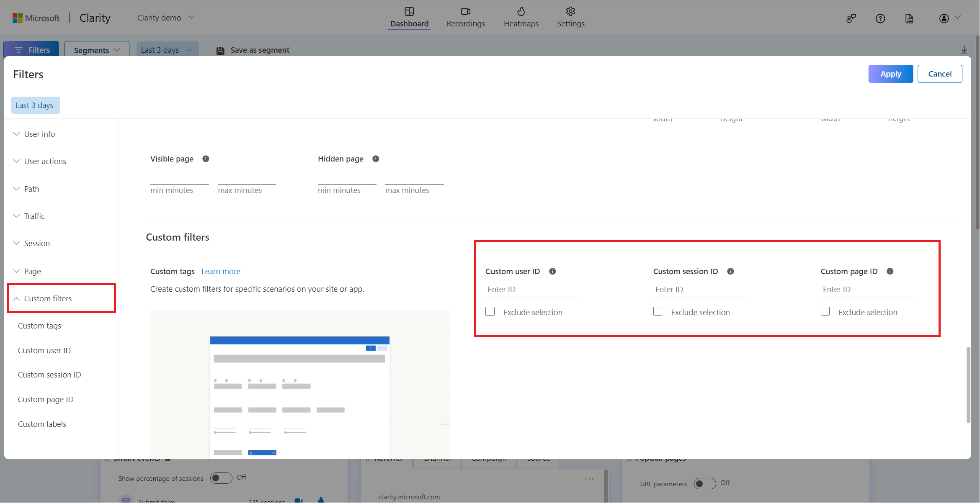This screenshot has height=503, width=980.
Task: Open the documentation page icon in header
Action: [909, 18]
